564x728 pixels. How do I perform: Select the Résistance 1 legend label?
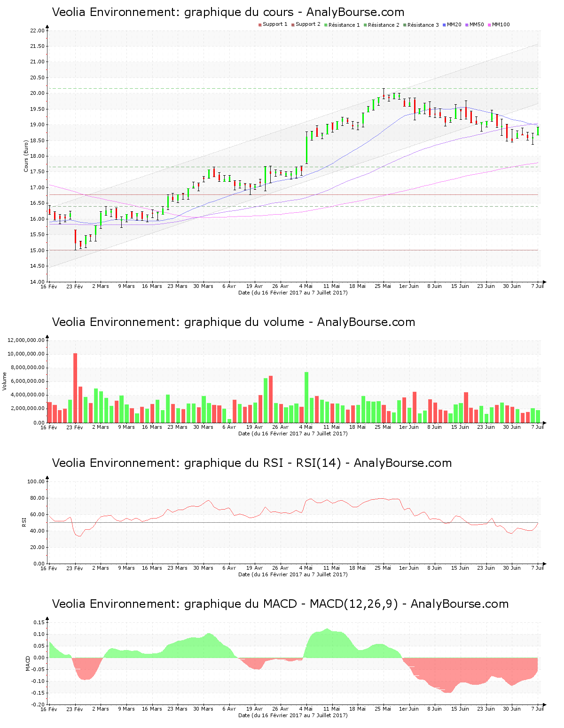pyautogui.click(x=344, y=25)
